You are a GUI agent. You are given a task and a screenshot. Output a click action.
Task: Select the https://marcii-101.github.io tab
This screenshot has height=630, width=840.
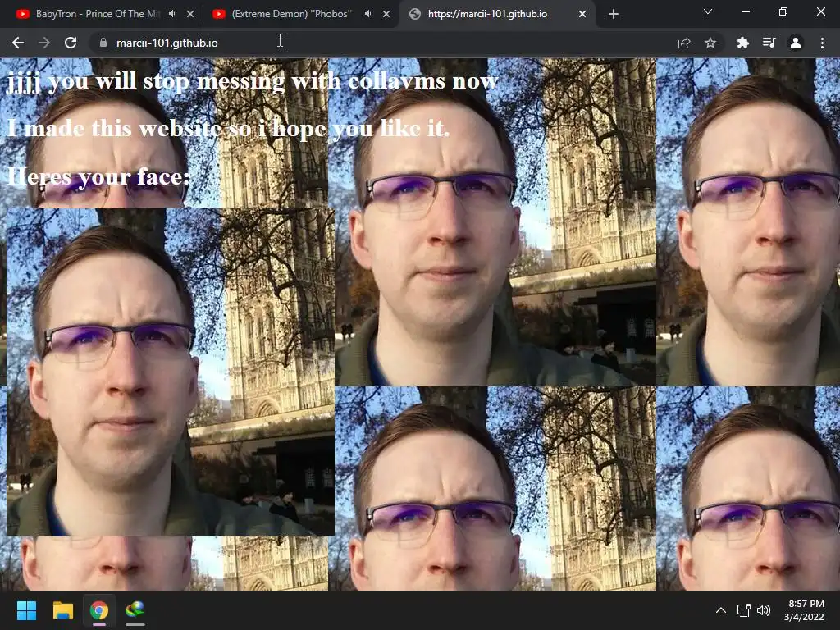pos(487,14)
